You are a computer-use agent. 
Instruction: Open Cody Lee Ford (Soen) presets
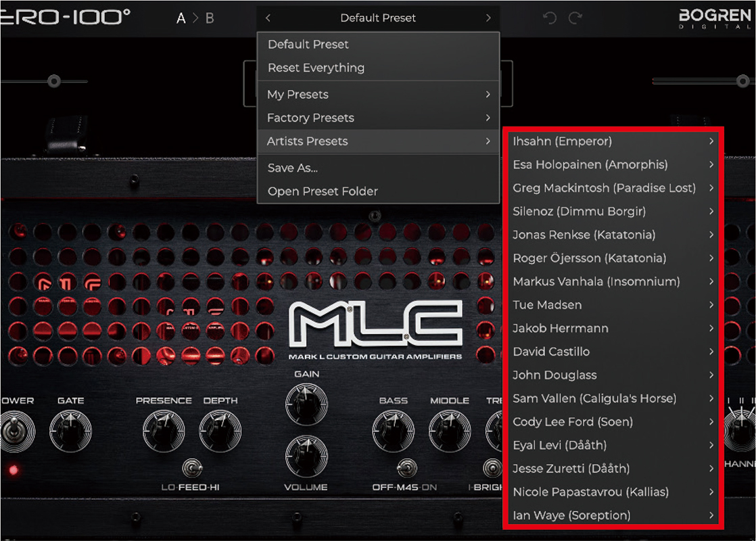pyautogui.click(x=613, y=422)
